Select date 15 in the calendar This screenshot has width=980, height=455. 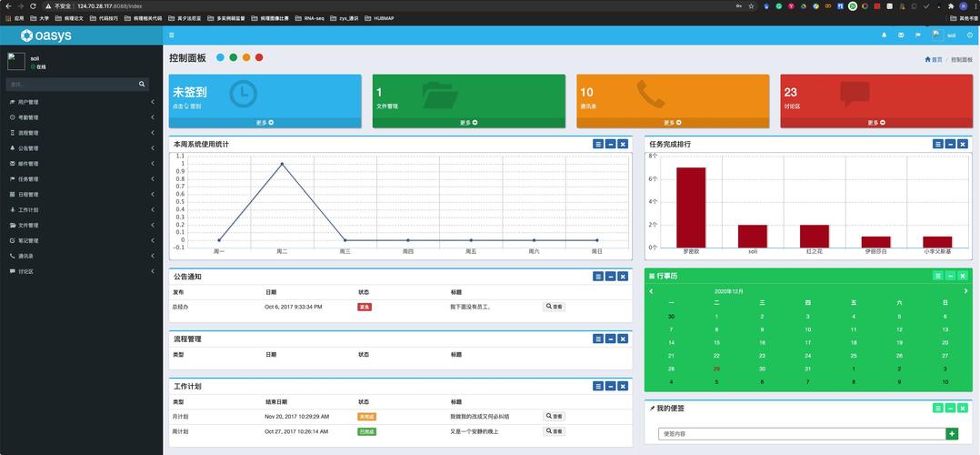717,342
